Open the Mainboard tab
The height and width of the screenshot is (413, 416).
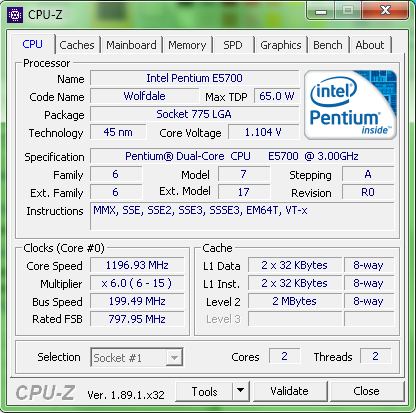[x=131, y=45]
